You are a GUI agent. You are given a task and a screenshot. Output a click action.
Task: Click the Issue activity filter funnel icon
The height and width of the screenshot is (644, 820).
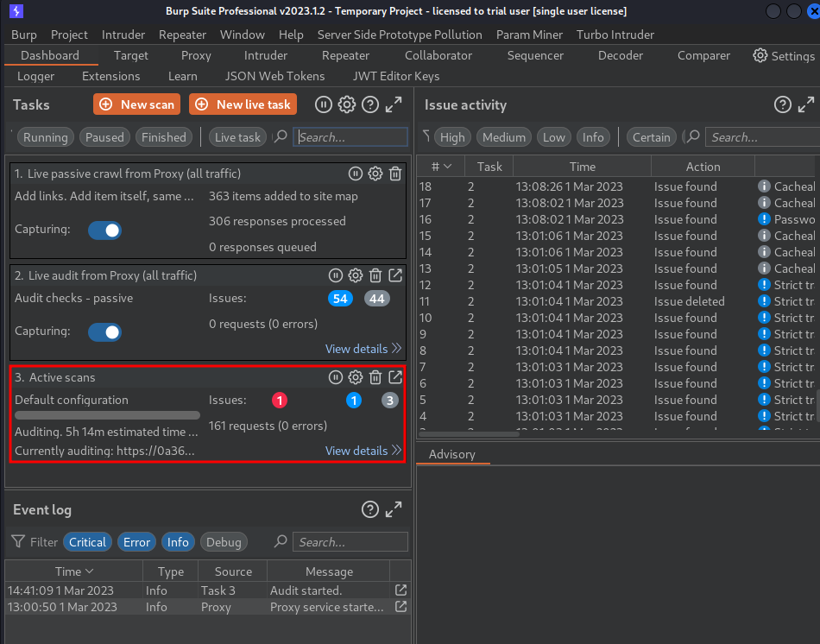(x=426, y=136)
